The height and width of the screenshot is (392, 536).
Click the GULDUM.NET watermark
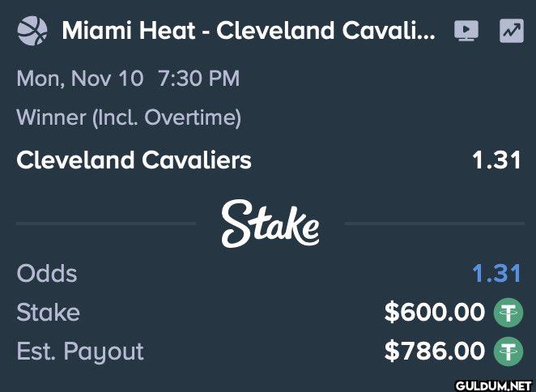coord(495,386)
